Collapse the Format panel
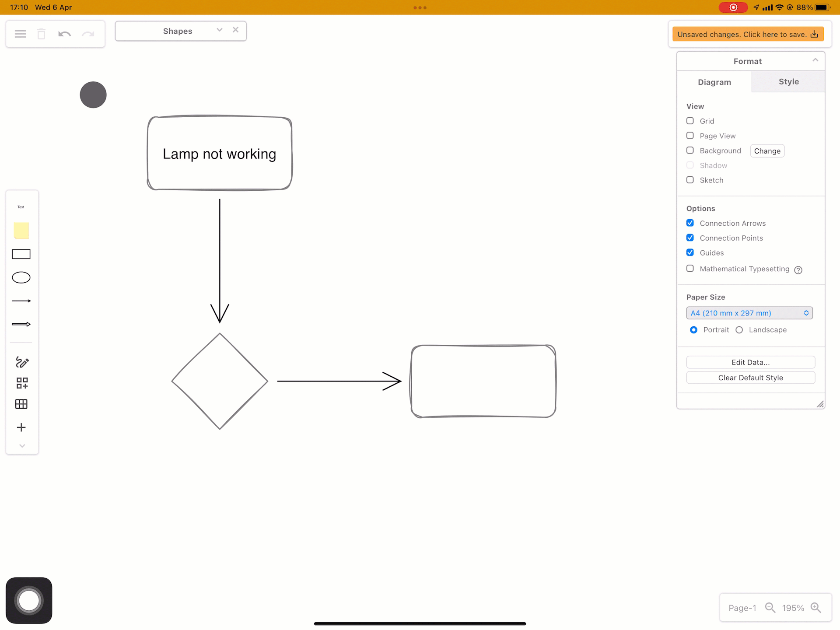 coord(815,59)
